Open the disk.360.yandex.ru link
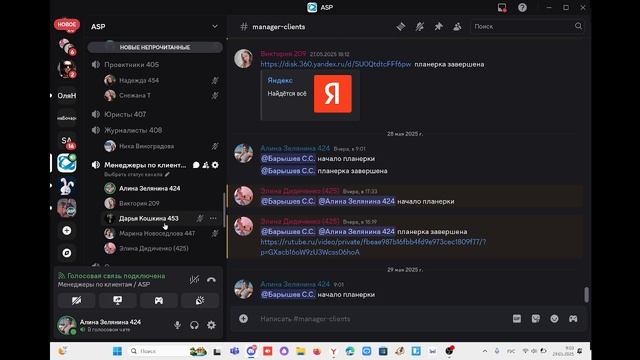Viewport: 640px width, 360px height. 336,64
